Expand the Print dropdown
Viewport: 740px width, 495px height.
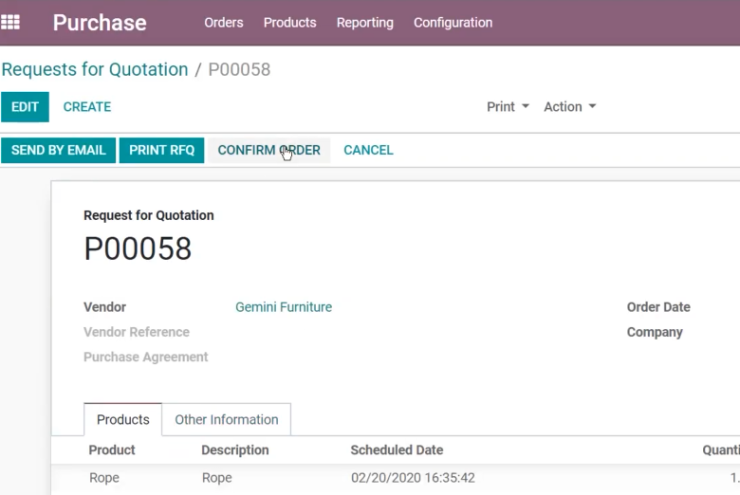(508, 107)
